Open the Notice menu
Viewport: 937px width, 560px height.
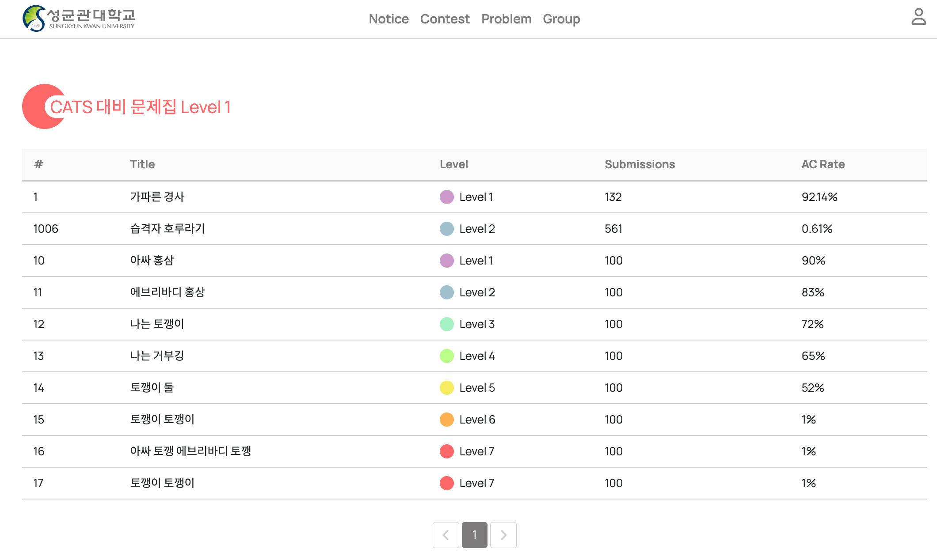click(x=389, y=19)
